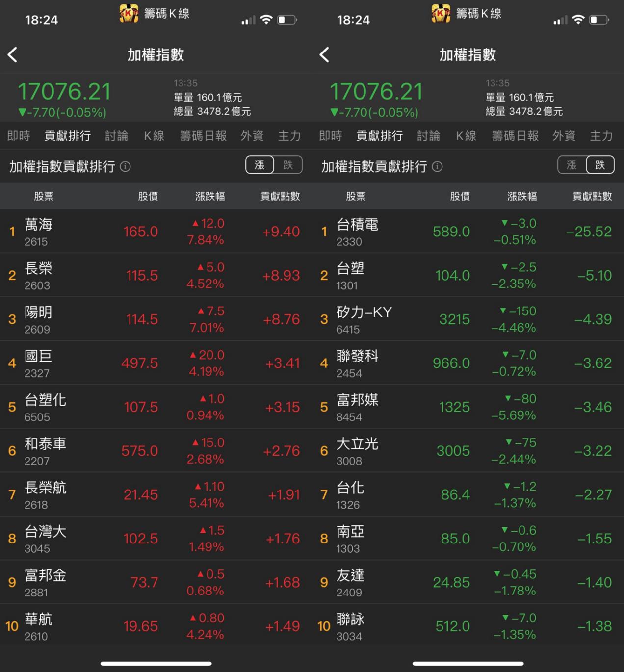Select 跌 toggle in right screen
Viewport: 624px width, 672px height.
coord(600,165)
